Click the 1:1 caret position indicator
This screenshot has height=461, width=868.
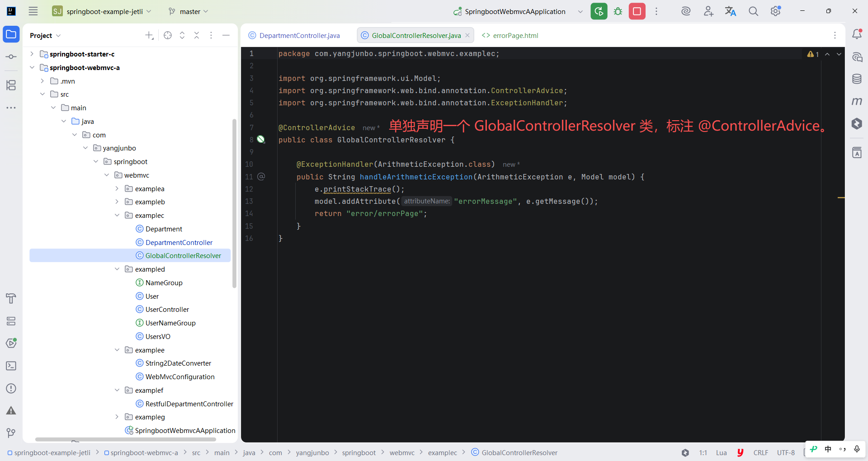coord(703,452)
